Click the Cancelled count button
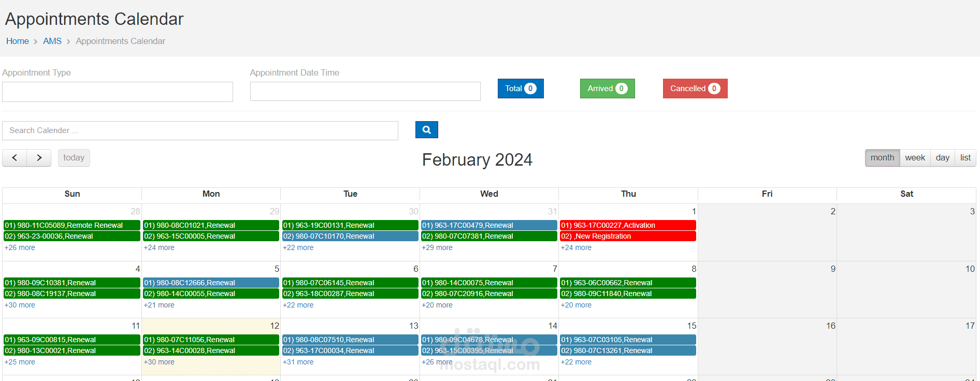The height and width of the screenshot is (381, 980). pyautogui.click(x=695, y=89)
